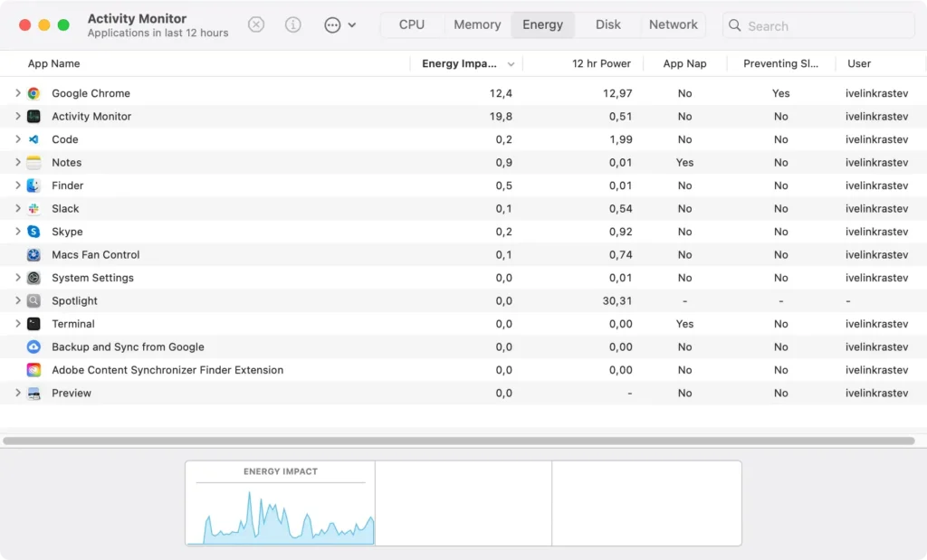The image size is (927, 560).
Task: Select the Macs Fan Control row
Action: [x=463, y=254]
